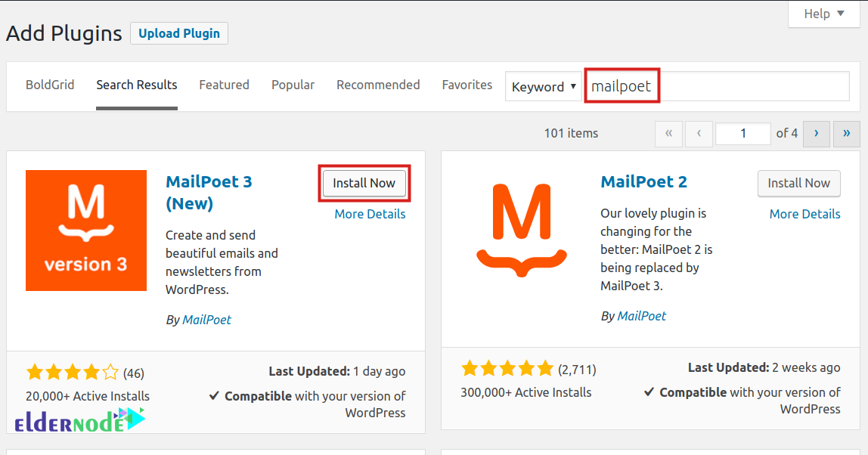
Task: Click the last page double-arrow icon
Action: (x=846, y=134)
